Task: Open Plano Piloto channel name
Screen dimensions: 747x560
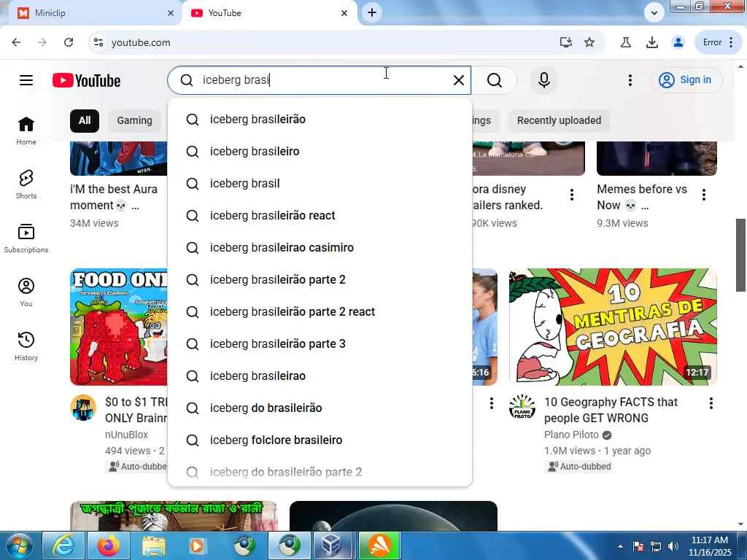Action: click(571, 435)
